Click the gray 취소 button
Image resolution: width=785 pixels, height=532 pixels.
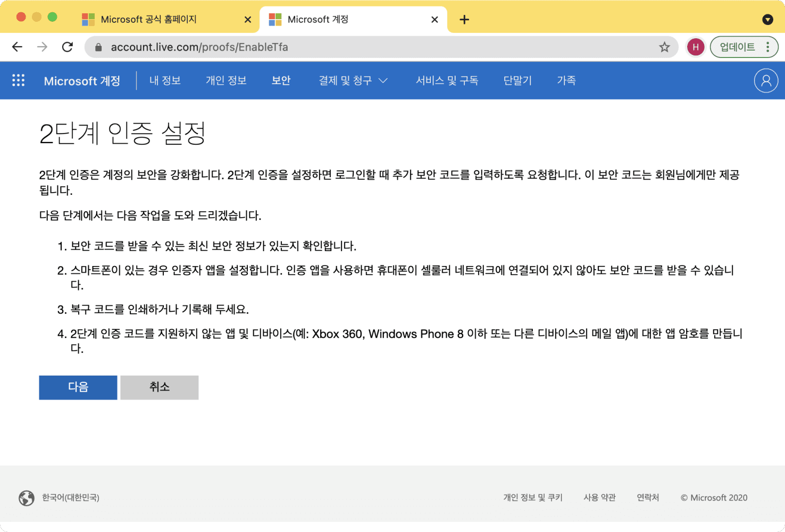tap(160, 387)
